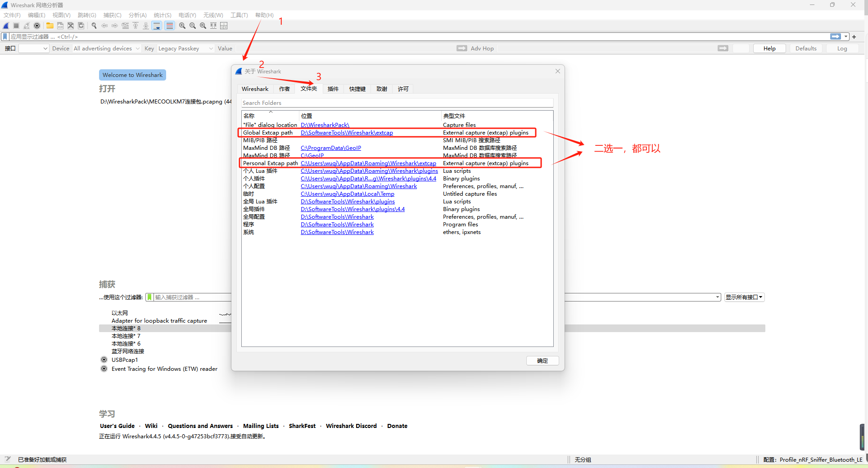Open the 捕获(C) menu
Screen dimensions: 868x468
113,15
